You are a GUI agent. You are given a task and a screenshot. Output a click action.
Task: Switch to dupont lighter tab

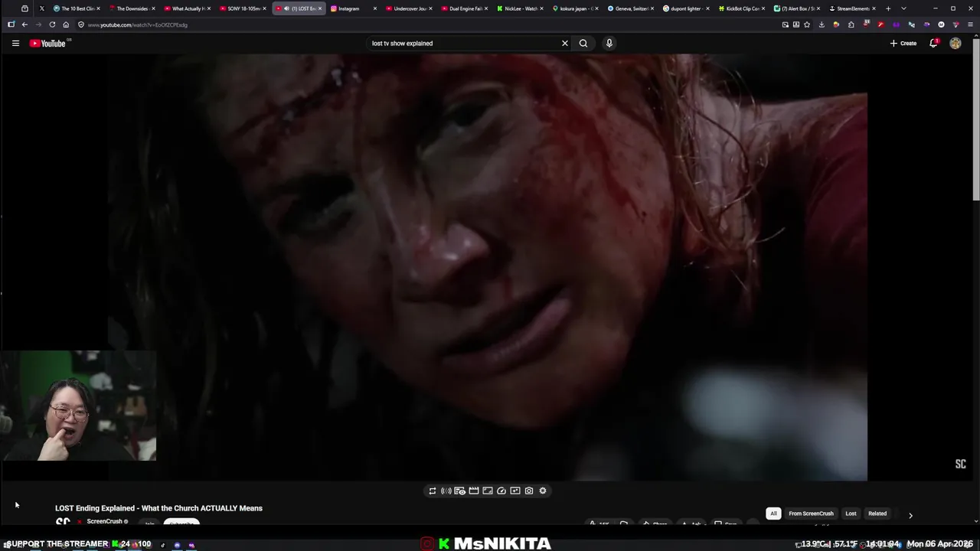tap(687, 8)
